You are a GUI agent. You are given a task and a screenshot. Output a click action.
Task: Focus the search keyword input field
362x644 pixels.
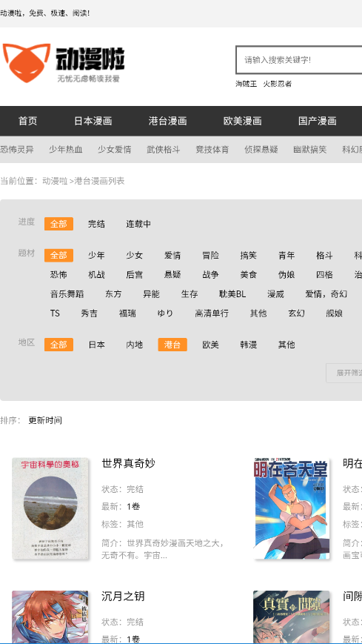click(299, 60)
